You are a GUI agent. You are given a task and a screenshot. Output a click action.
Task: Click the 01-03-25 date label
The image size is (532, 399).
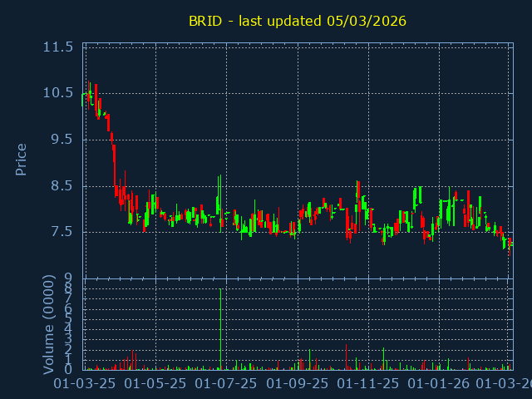click(x=84, y=384)
